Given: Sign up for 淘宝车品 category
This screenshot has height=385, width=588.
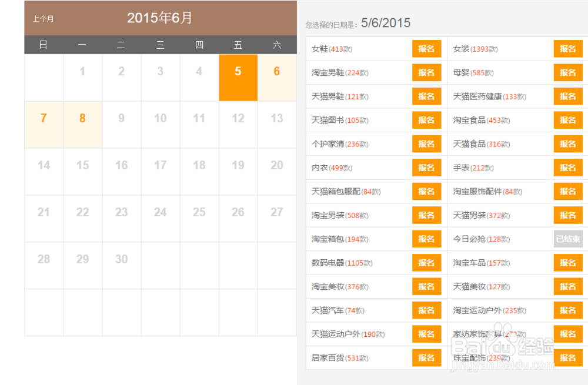Looking at the screenshot, I should pos(568,263).
